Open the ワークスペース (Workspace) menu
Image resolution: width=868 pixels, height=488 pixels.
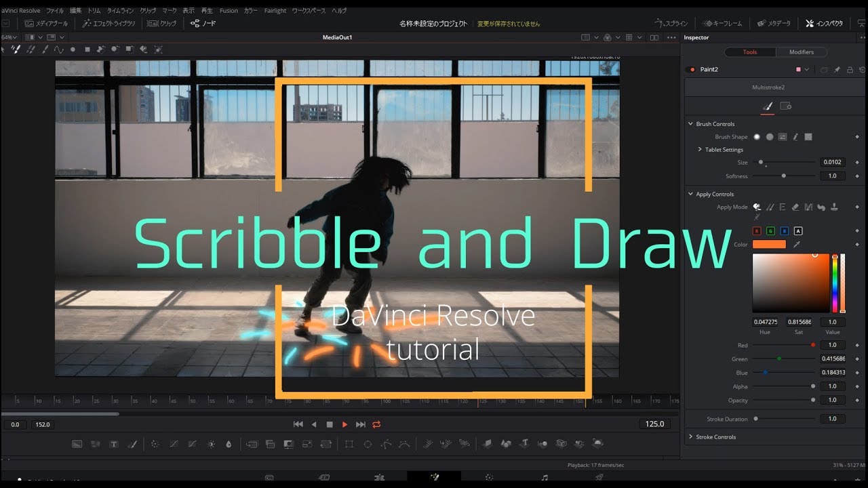pyautogui.click(x=309, y=11)
